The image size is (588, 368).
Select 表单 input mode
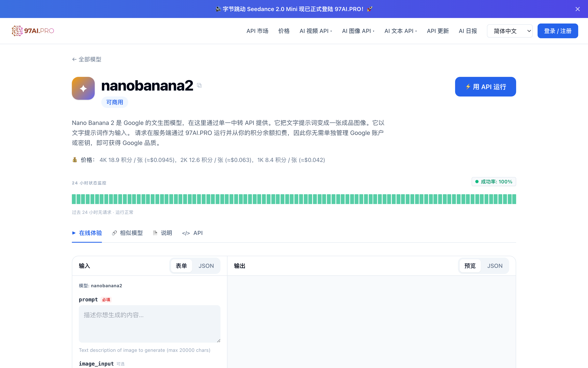[x=181, y=266]
